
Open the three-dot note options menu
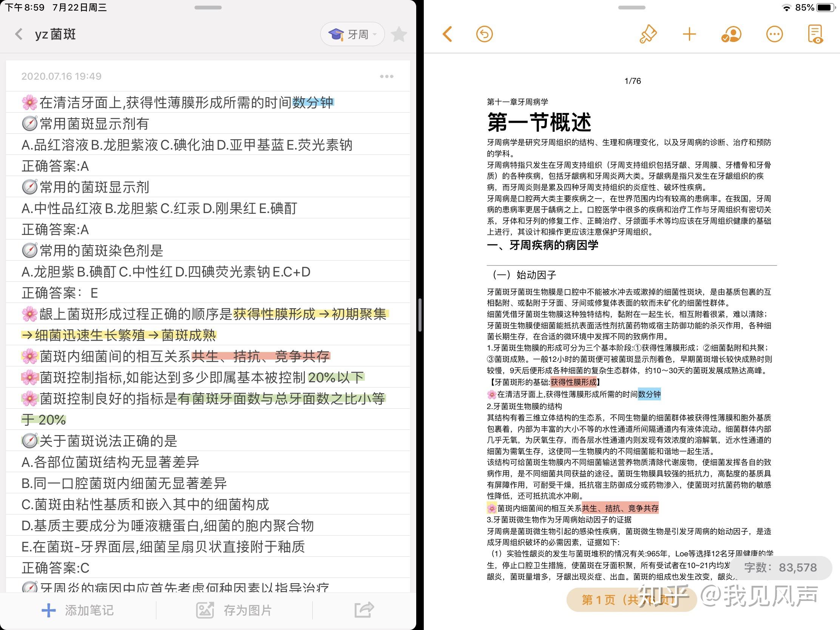(386, 76)
